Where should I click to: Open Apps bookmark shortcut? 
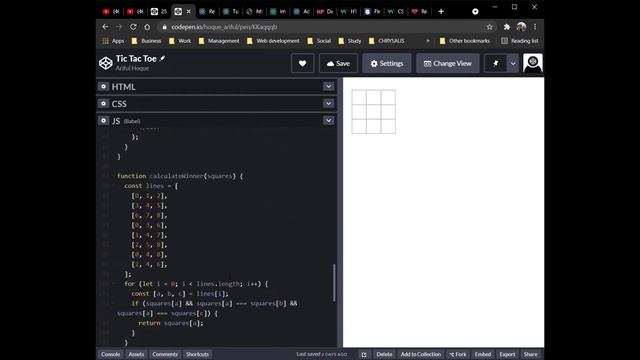[113, 41]
